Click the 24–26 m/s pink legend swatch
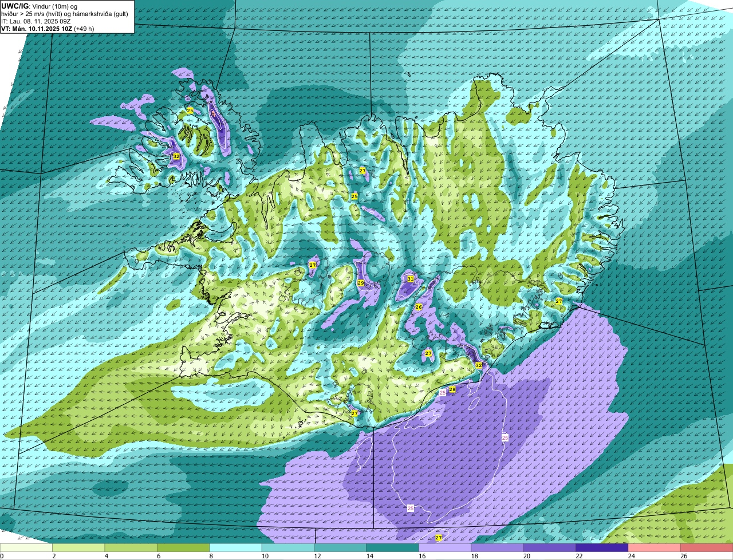Image resolution: width=733 pixels, height=560 pixels. (655, 548)
